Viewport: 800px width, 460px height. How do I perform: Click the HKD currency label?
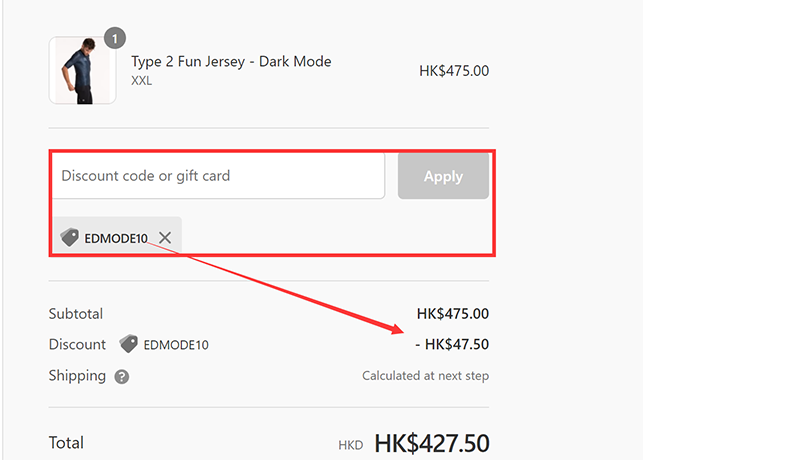(351, 445)
